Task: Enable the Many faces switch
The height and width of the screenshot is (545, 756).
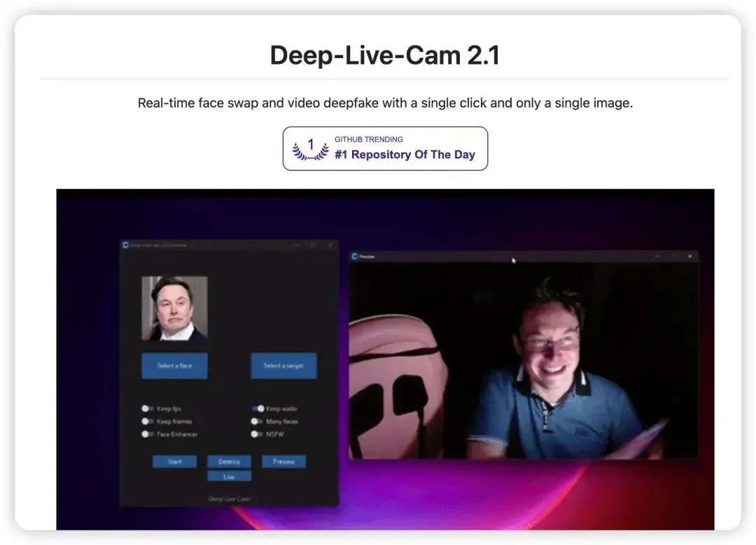Action: click(x=257, y=421)
